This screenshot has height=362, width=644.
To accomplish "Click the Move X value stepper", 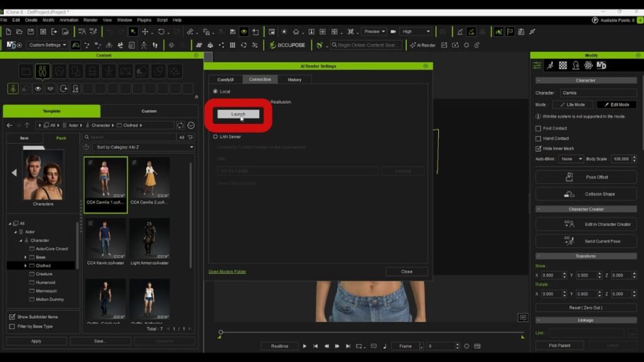I will (x=564, y=275).
